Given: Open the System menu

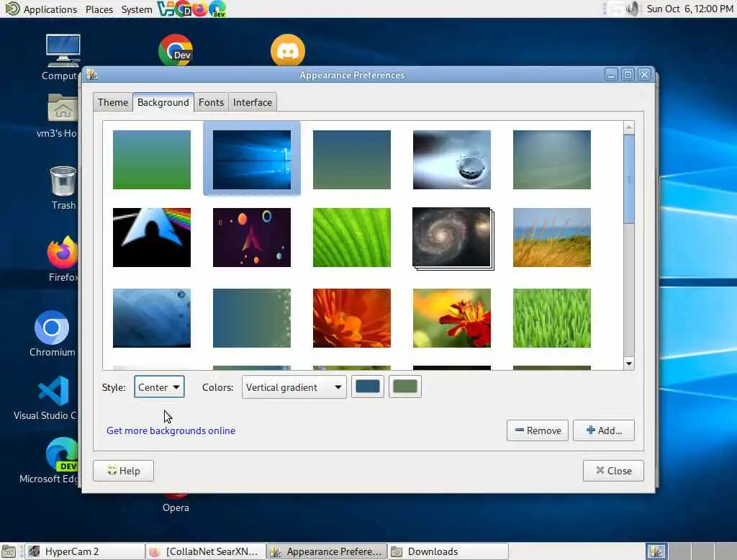Looking at the screenshot, I should point(136,9).
